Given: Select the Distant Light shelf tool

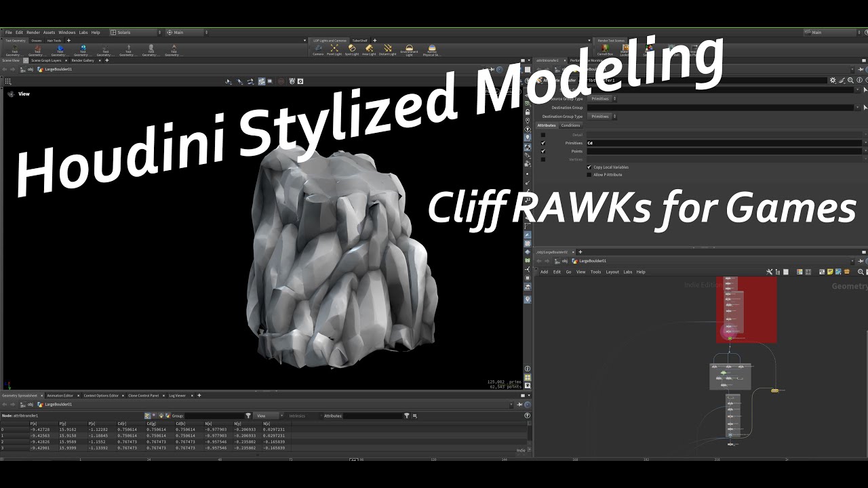Looking at the screenshot, I should coord(388,50).
